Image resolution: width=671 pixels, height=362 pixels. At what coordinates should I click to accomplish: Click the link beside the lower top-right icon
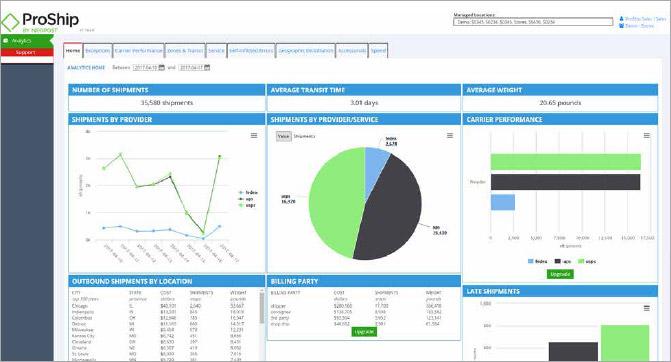tap(640, 26)
